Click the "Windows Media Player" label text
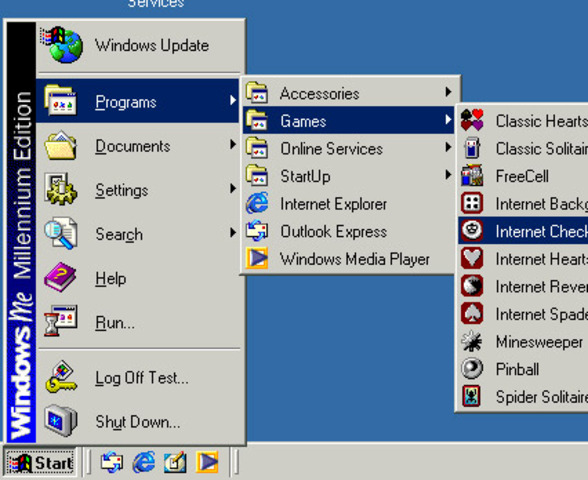This screenshot has height=480, width=588. pos(355,259)
